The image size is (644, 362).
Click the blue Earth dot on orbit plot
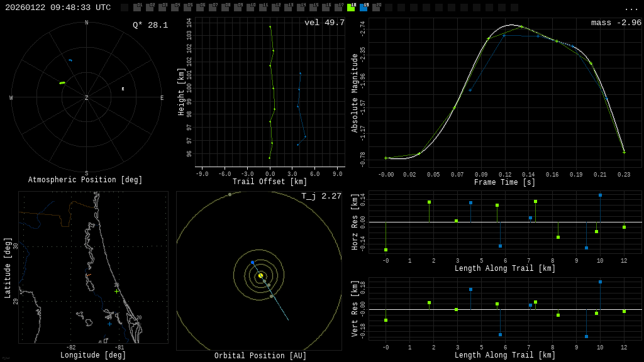pyautogui.click(x=253, y=263)
